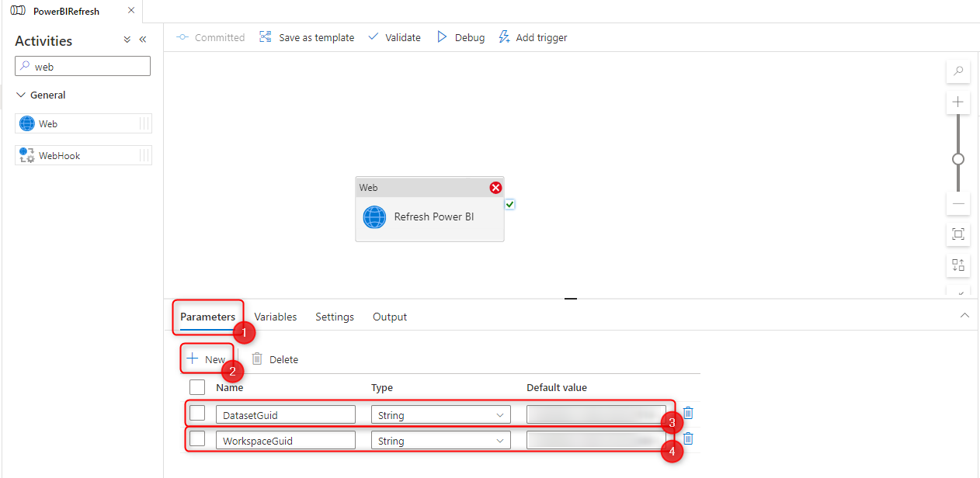Viewport: 980px width, 478px height.
Task: Click the DatasetGuid name field
Action: [x=286, y=415]
